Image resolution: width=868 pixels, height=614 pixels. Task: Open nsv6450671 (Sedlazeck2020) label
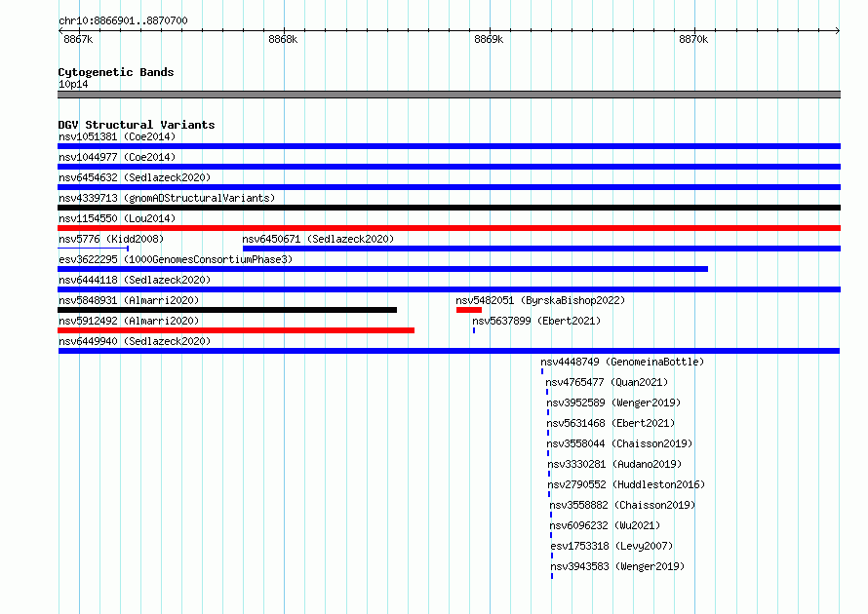coord(318,239)
